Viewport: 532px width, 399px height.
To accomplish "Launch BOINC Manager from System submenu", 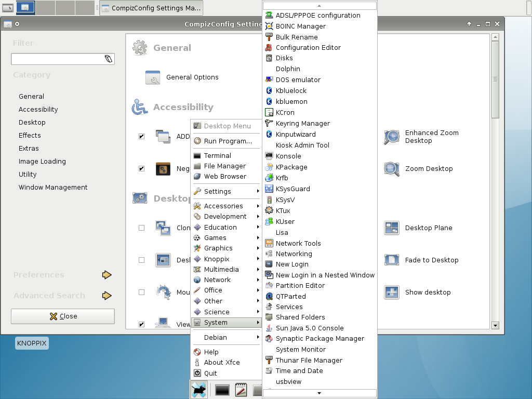I will [320, 26].
